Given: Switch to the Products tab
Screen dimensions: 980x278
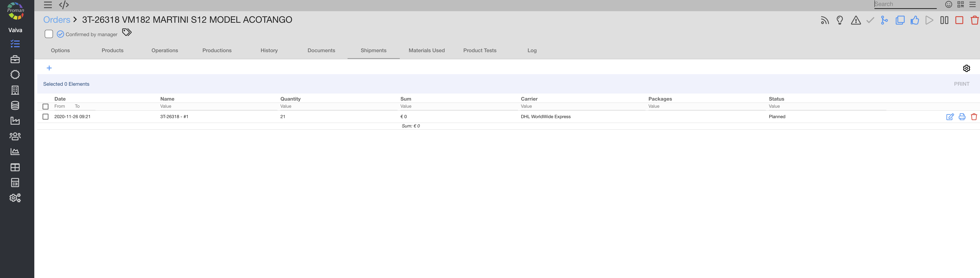Looking at the screenshot, I should [112, 50].
